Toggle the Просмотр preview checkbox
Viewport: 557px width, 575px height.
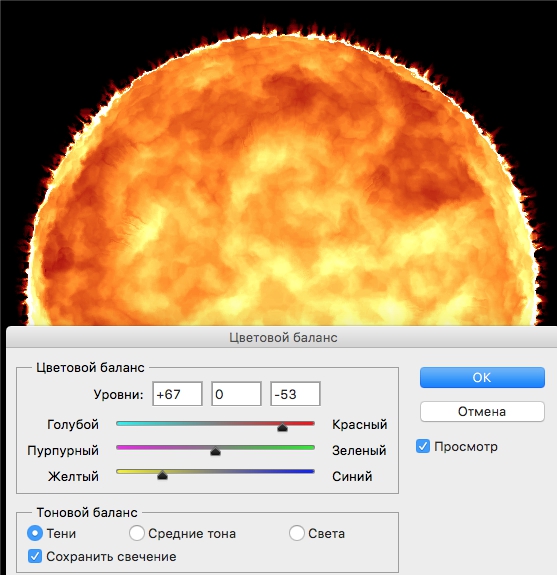pyautogui.click(x=423, y=446)
